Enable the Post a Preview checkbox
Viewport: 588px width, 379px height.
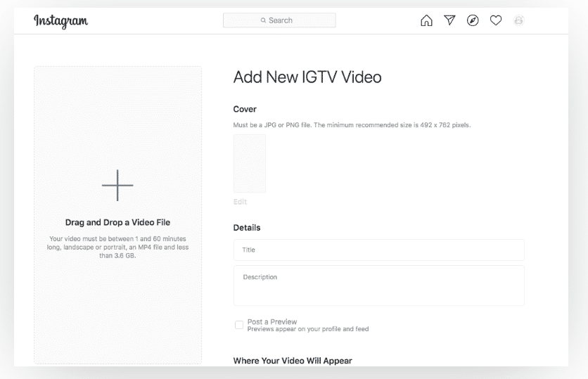pyautogui.click(x=239, y=325)
